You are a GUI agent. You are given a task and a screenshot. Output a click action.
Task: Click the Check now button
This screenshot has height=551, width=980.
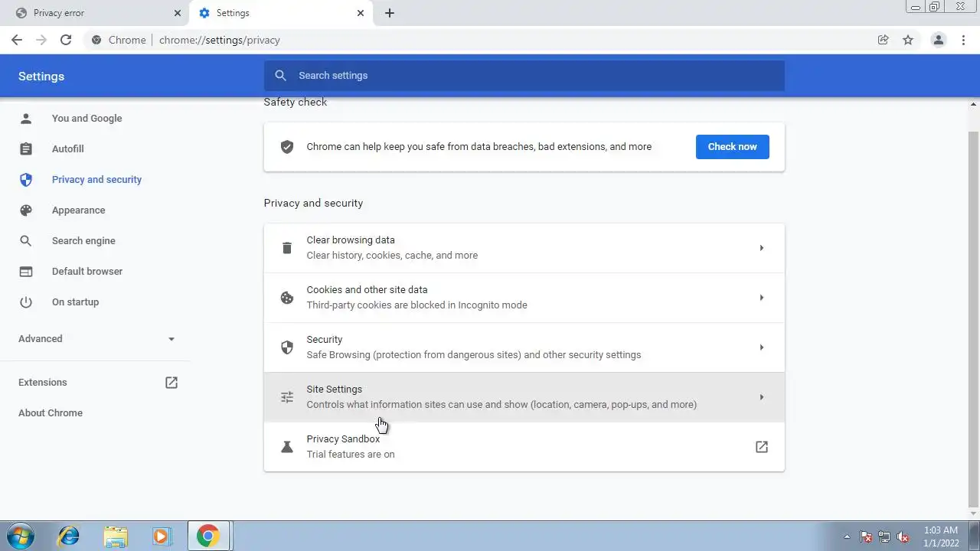[x=732, y=146]
